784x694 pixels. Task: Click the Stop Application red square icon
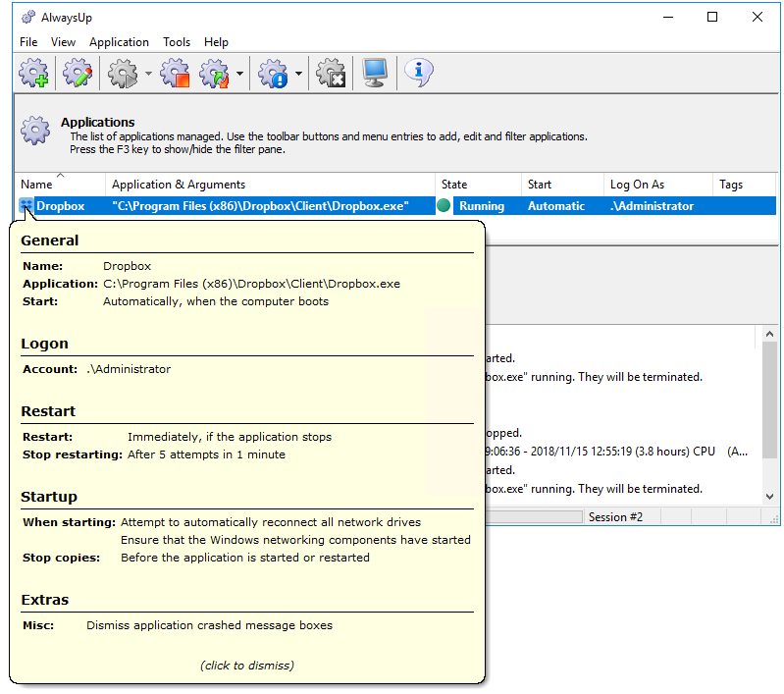pos(175,73)
